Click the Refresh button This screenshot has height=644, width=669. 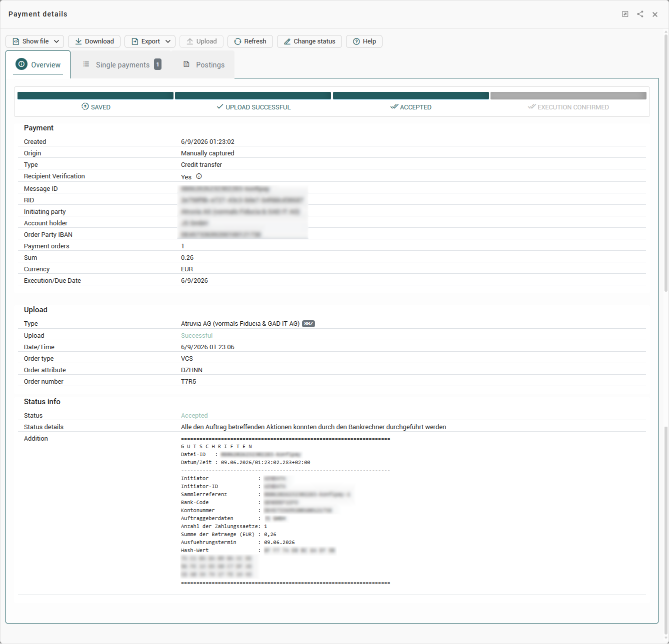click(250, 41)
